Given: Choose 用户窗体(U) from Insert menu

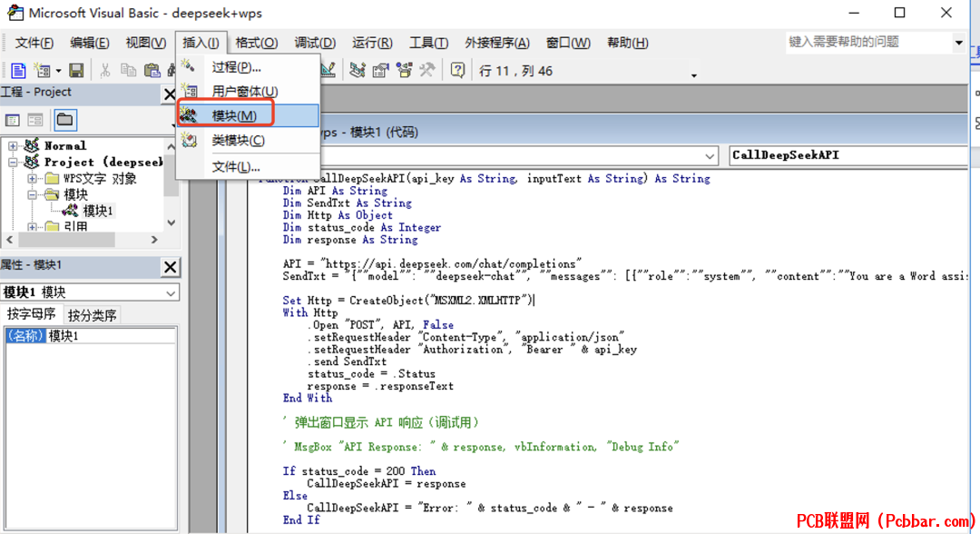Looking at the screenshot, I should [248, 92].
